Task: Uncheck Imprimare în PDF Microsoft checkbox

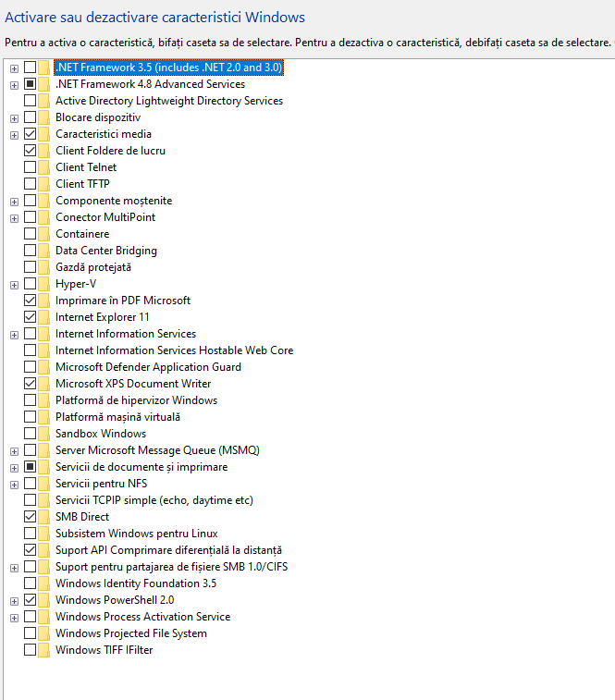Action: click(x=30, y=300)
